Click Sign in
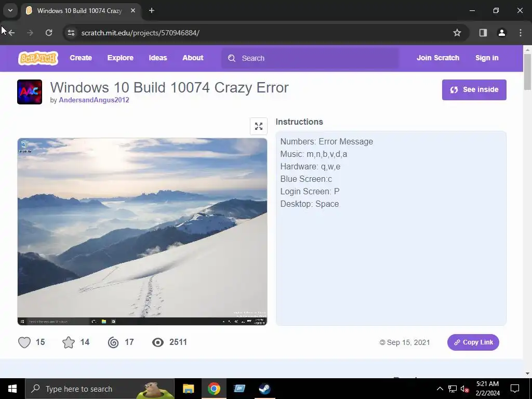This screenshot has height=399, width=532. (x=486, y=58)
